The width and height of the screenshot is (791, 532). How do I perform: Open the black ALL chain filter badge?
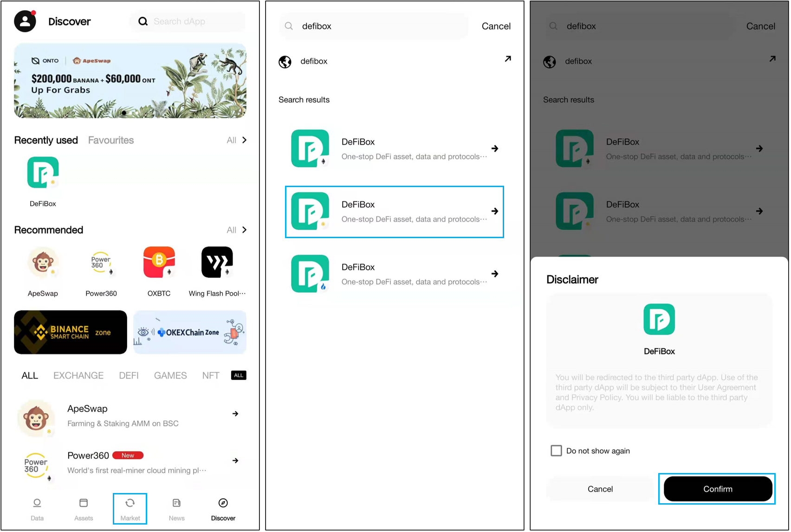coord(239,375)
